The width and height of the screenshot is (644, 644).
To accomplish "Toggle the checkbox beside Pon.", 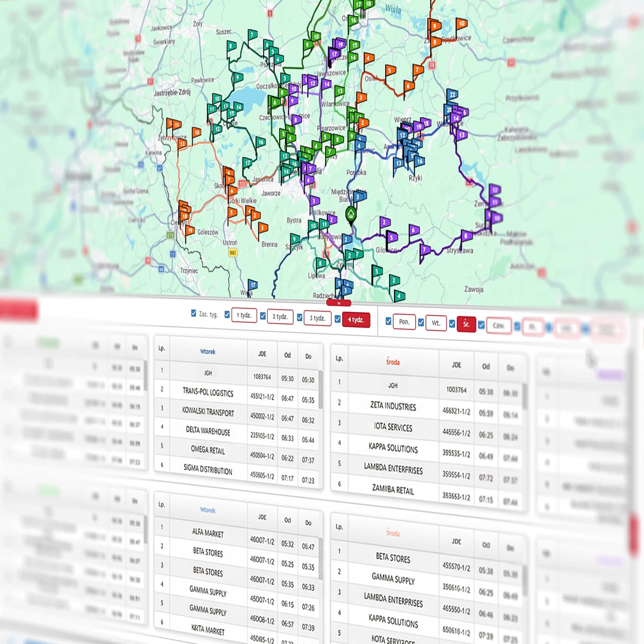I will click(x=388, y=321).
